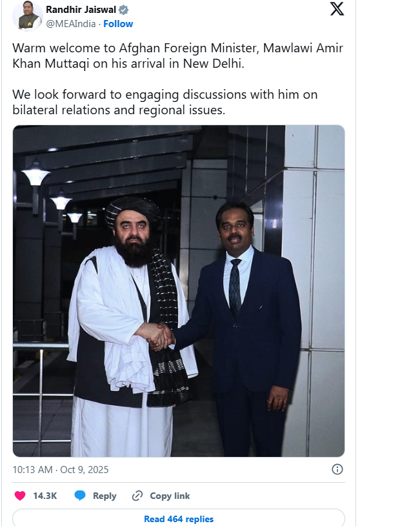Follow the MEAIndia account

click(118, 24)
